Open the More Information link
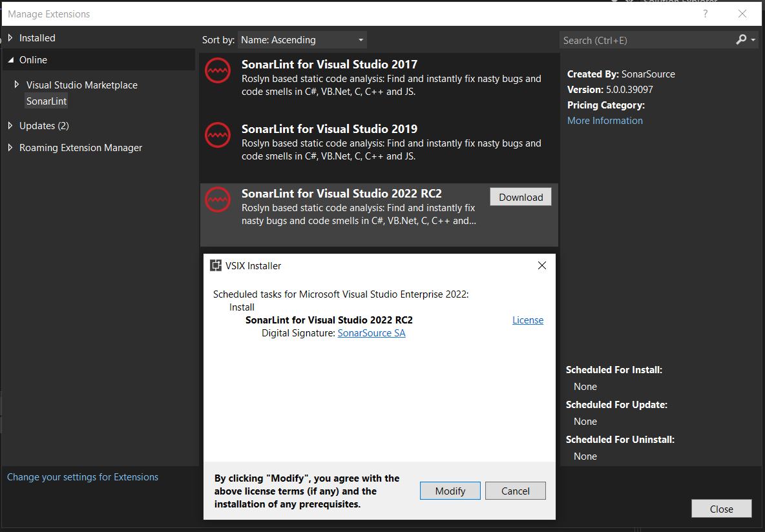Image resolution: width=765 pixels, height=532 pixels. click(605, 121)
